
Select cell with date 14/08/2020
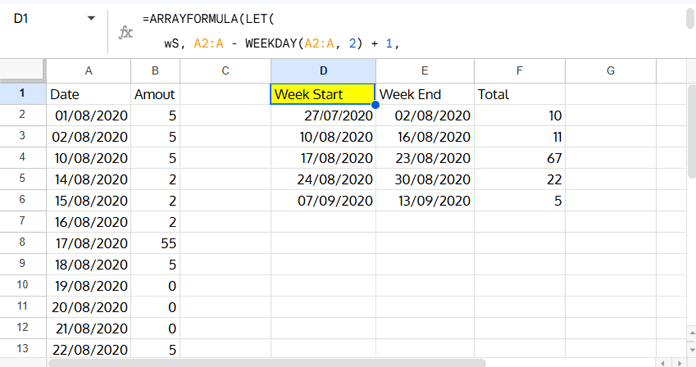tap(89, 179)
